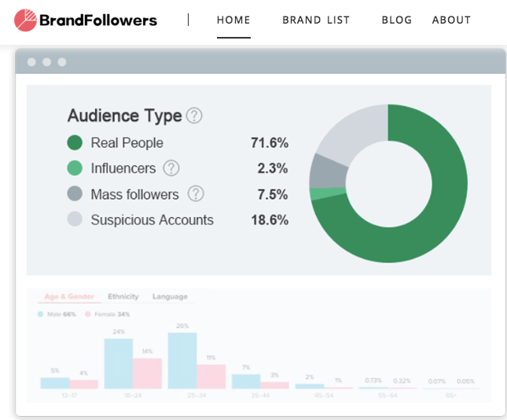Go to the HOME menu item
The height and width of the screenshot is (420, 507).
(233, 20)
